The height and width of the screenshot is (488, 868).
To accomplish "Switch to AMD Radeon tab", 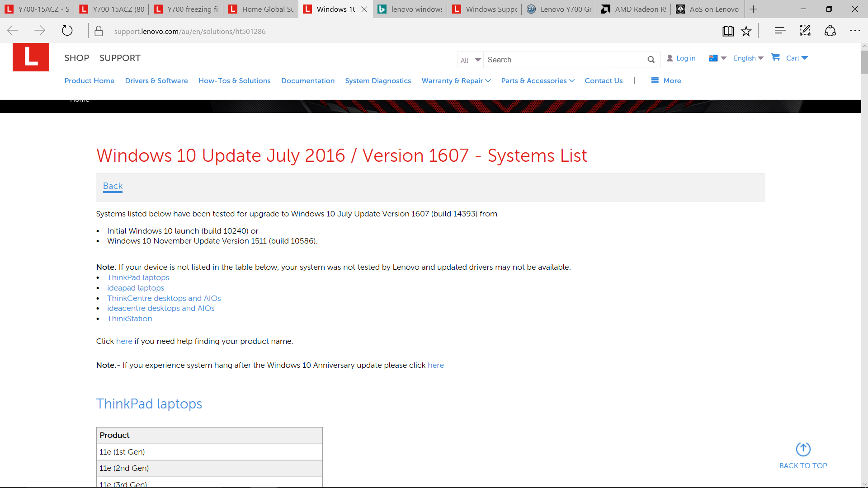I will tap(634, 9).
